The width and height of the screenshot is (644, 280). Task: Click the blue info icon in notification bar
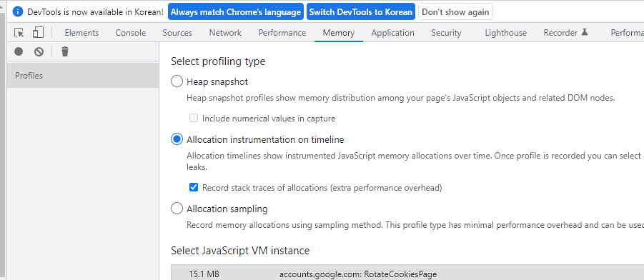click(x=18, y=12)
